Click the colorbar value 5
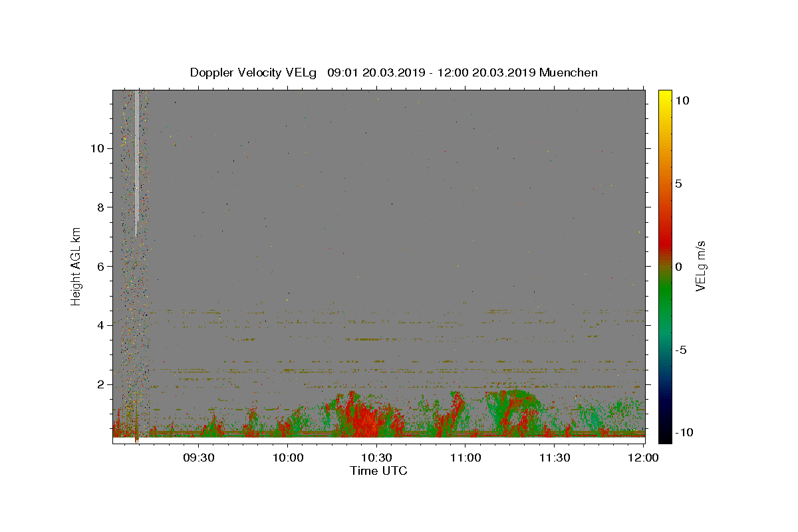Image resolution: width=798 pixels, height=532 pixels. tap(680, 184)
